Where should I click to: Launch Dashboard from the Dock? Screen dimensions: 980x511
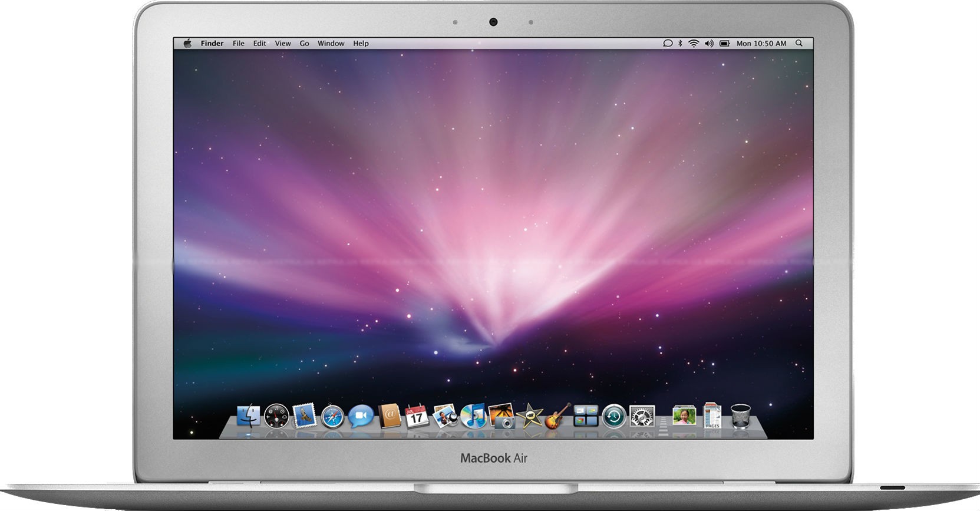pyautogui.click(x=276, y=416)
